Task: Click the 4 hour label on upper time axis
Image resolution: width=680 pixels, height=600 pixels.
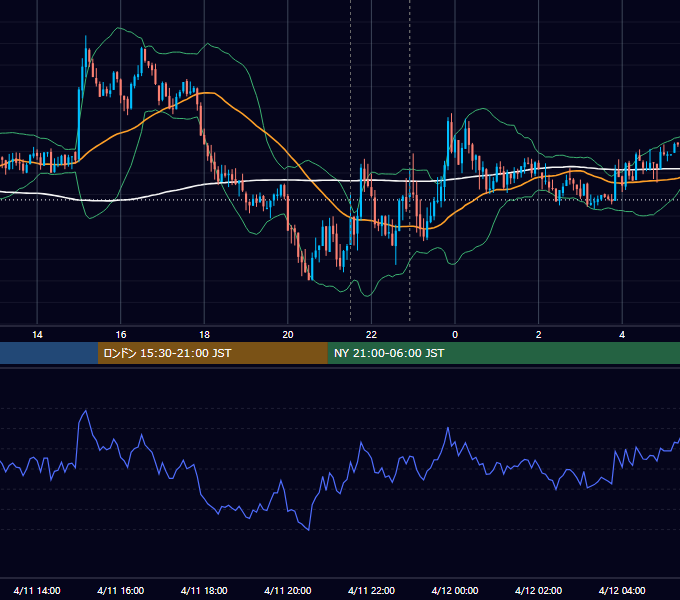Action: (x=622, y=335)
